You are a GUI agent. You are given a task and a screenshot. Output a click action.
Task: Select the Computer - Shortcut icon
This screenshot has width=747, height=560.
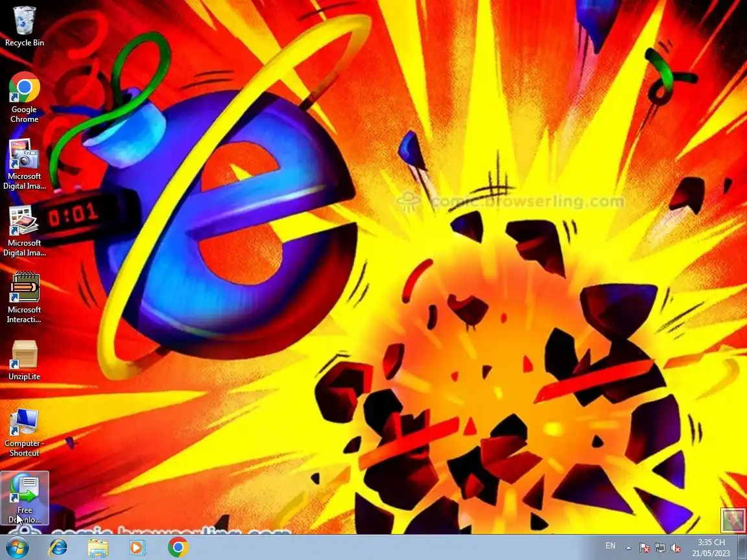[24, 432]
